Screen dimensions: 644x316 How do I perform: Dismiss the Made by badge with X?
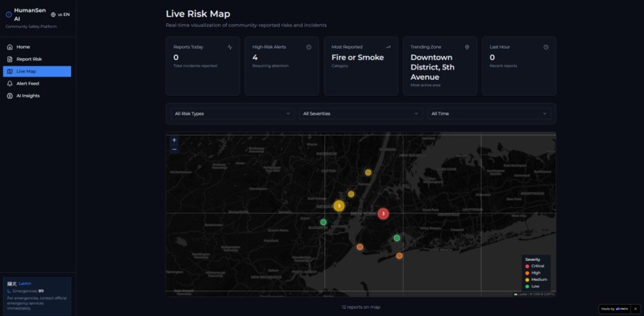635,309
